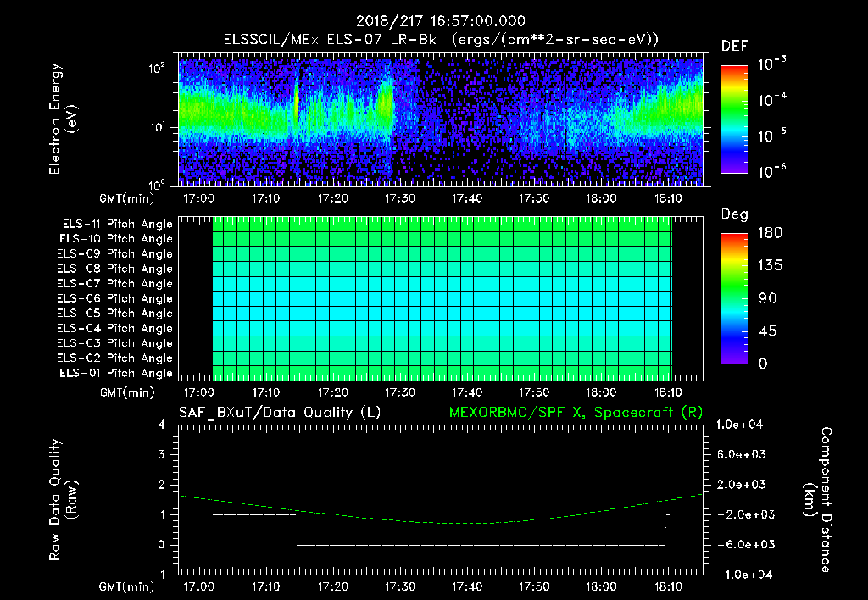Select the ELS-05 Pitch Angle row label
This screenshot has width=868, height=600.
[x=115, y=314]
